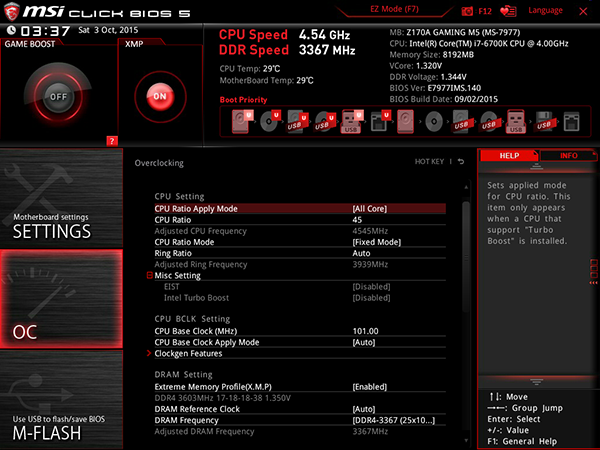The width and height of the screenshot is (600, 450).
Task: Open the red question mark help icon
Action: click(x=112, y=141)
